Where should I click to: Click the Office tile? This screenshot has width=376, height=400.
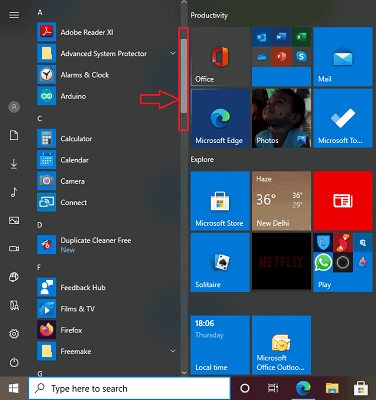pyautogui.click(x=220, y=57)
